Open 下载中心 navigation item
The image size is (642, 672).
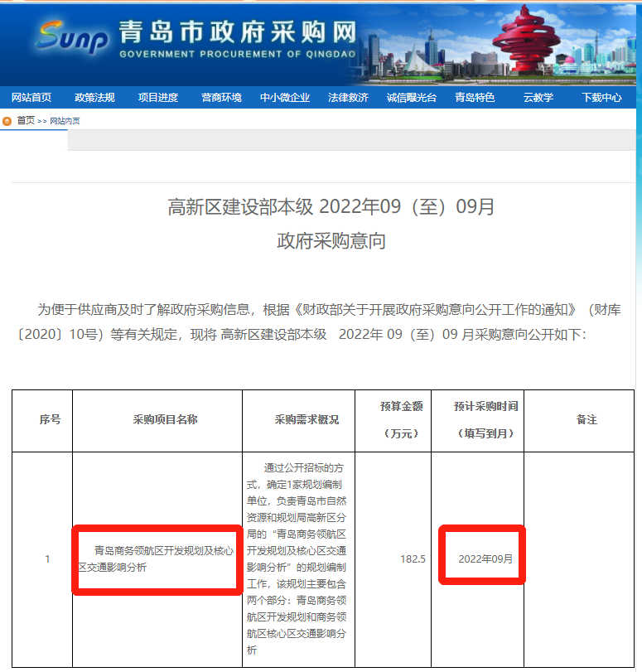click(x=601, y=98)
